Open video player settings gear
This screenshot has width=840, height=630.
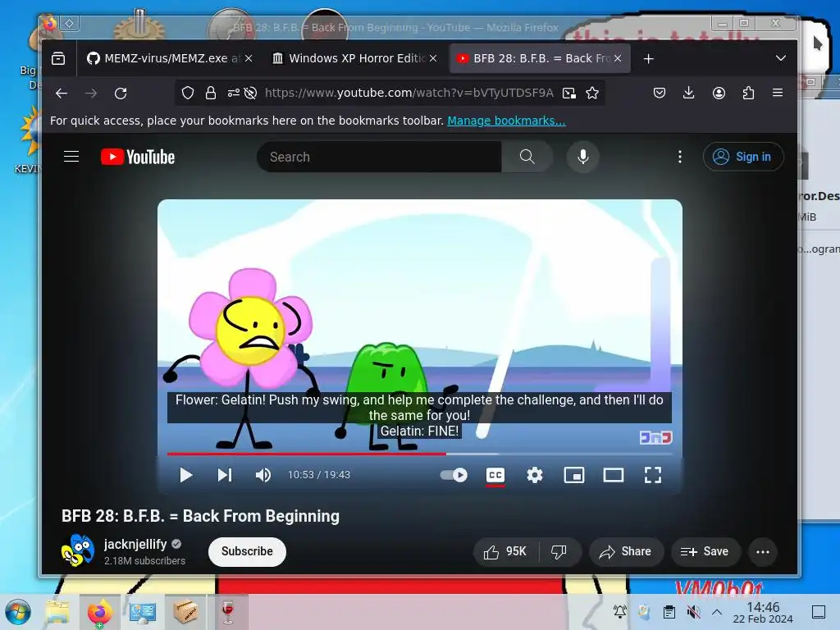click(535, 475)
